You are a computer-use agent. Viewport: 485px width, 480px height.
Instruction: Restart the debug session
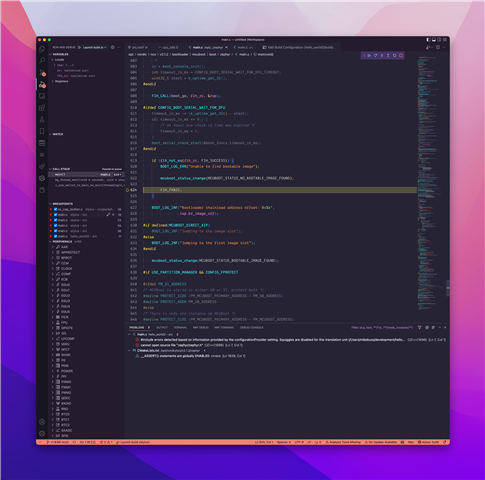point(394,56)
